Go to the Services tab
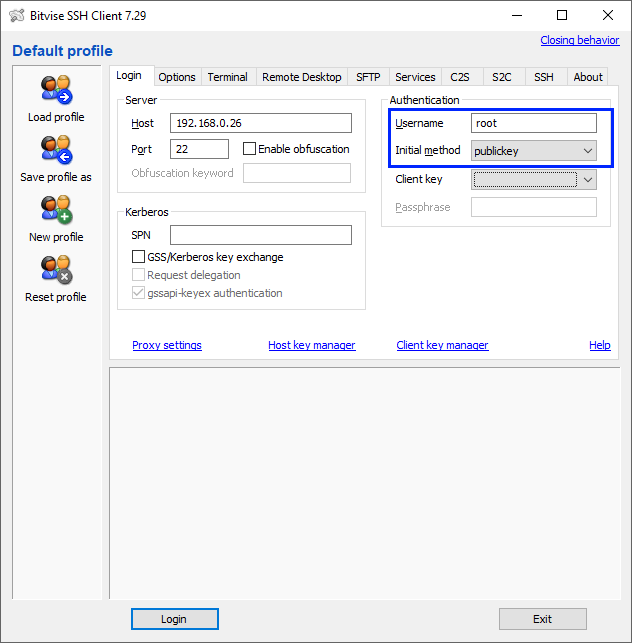This screenshot has height=643, width=632. click(x=415, y=77)
